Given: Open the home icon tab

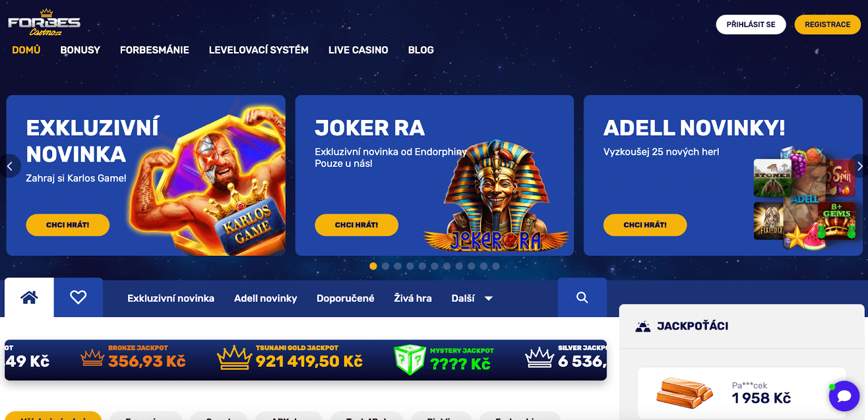Looking at the screenshot, I should [29, 297].
